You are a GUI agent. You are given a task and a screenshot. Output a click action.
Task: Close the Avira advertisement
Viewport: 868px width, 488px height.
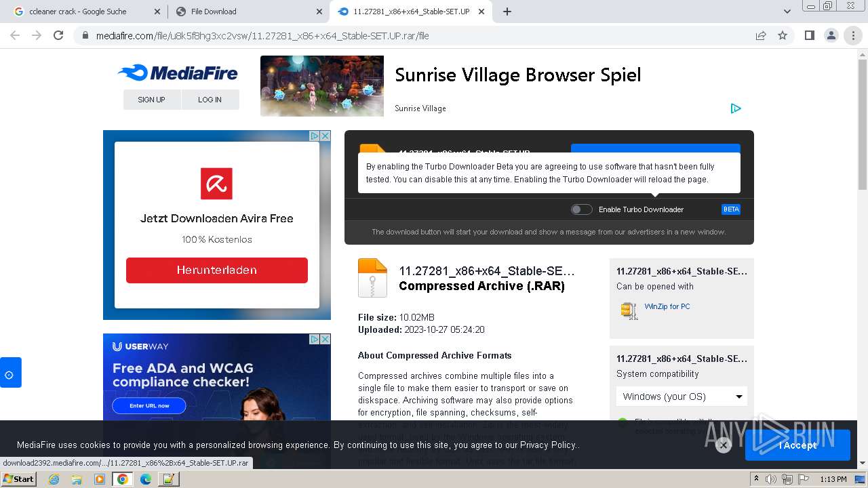coord(325,136)
